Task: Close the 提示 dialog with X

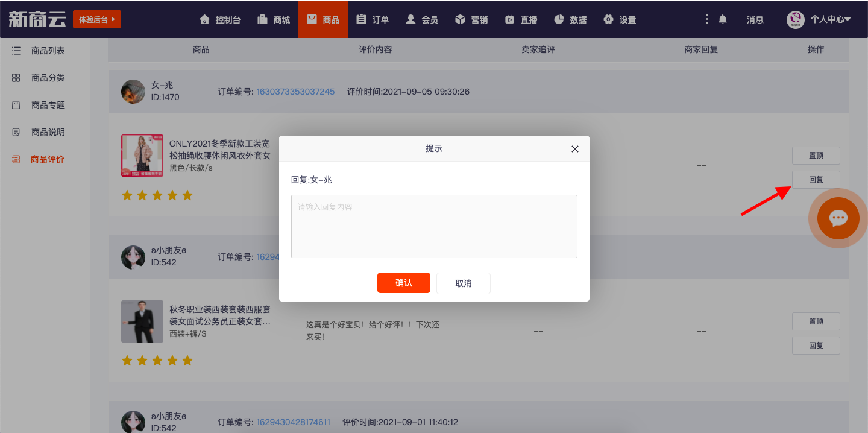Action: (574, 149)
